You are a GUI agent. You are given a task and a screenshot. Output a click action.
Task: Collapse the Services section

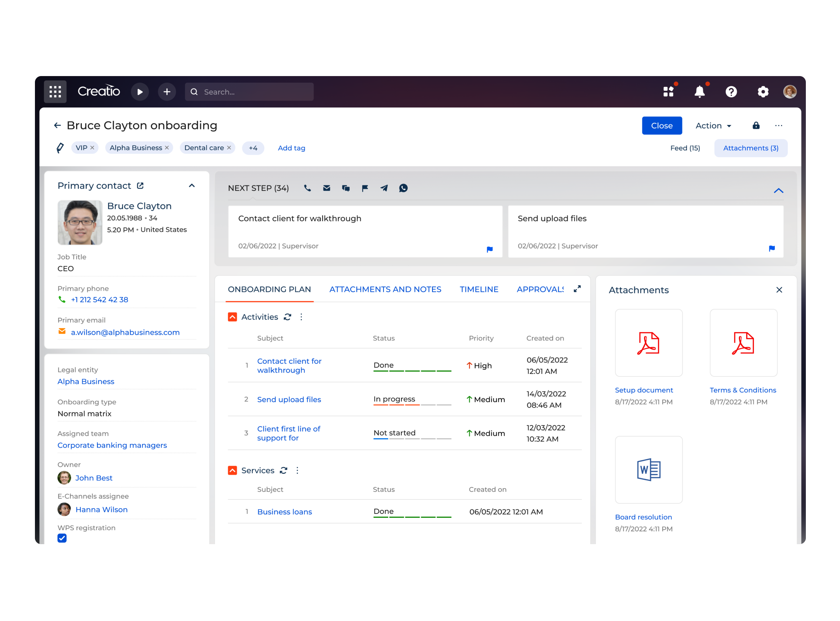point(233,470)
